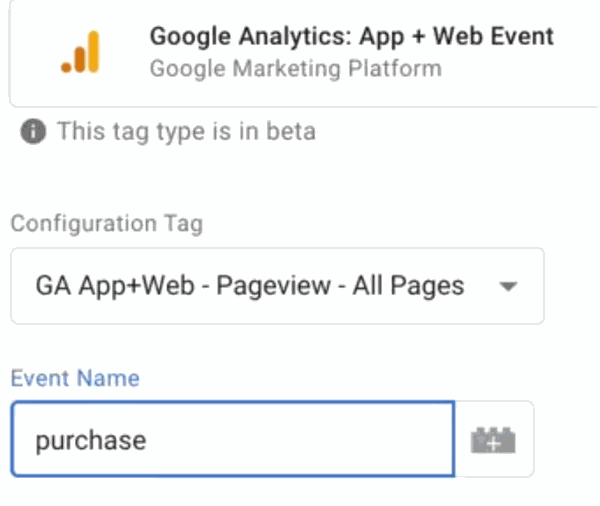Select the 'GA App+Web - Pageview - All Pages' value
The width and height of the screenshot is (600, 506).
249,286
